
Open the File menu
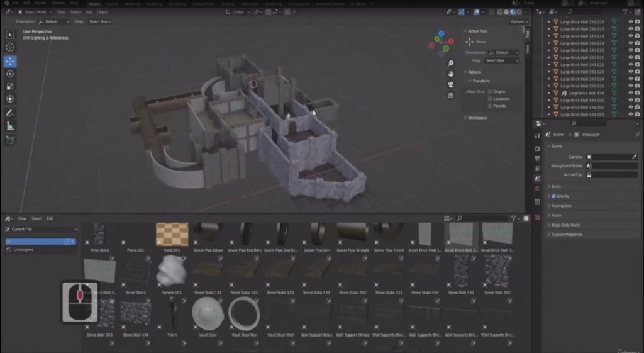pyautogui.click(x=15, y=3)
